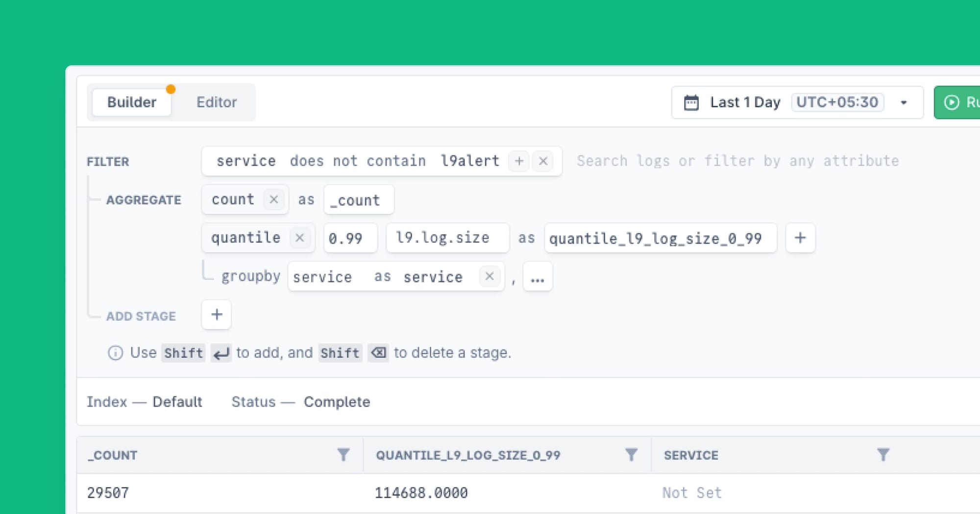Remove the service groupby with its x toggle
The image size is (980, 514).
click(x=489, y=277)
